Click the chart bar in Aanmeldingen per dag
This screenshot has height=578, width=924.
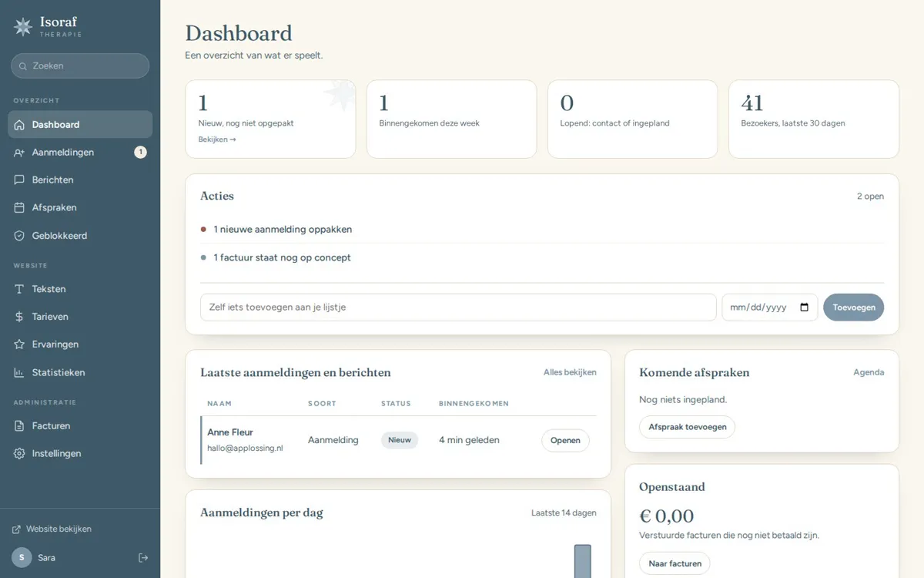pos(583,561)
